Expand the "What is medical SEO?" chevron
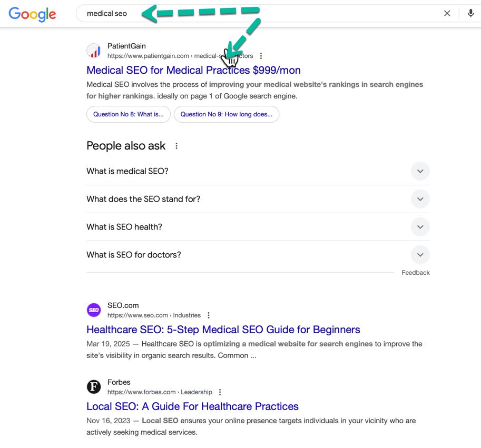 [420, 171]
